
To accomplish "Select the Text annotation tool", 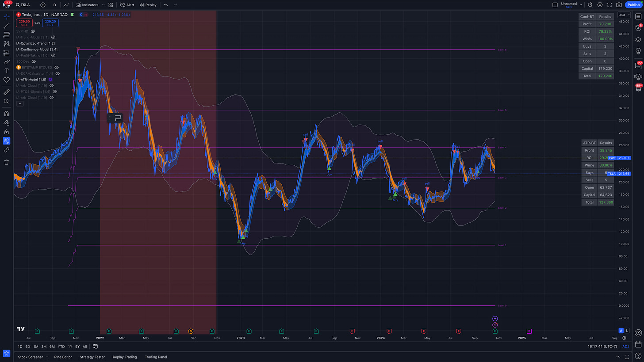I will [x=6, y=71].
